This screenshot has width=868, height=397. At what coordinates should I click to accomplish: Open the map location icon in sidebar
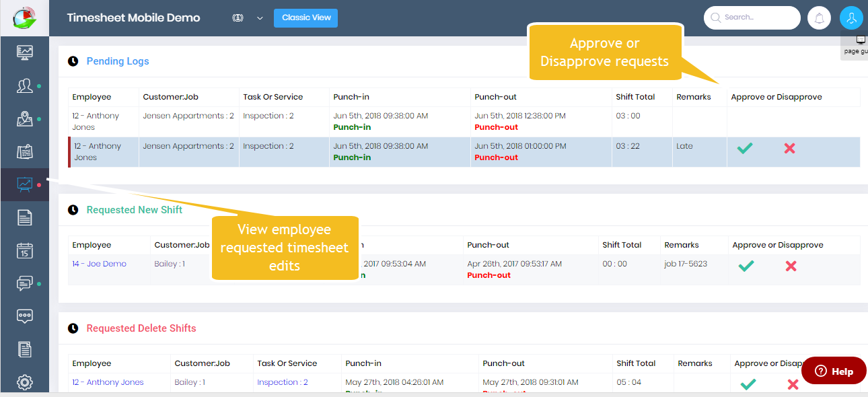click(24, 119)
